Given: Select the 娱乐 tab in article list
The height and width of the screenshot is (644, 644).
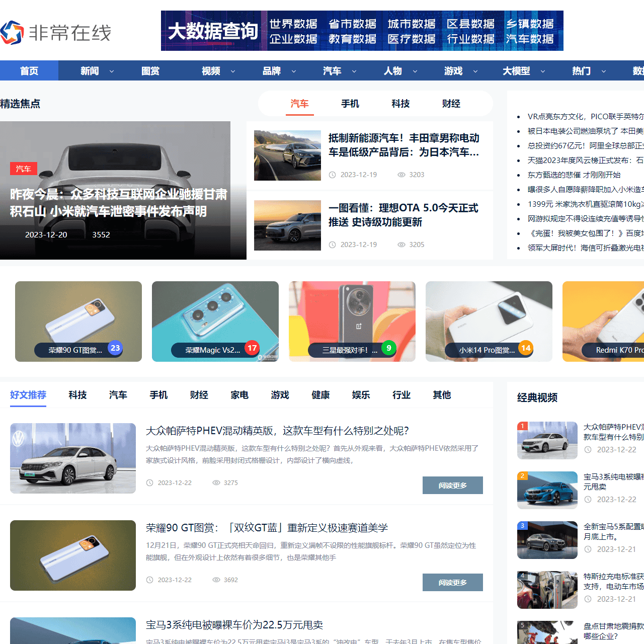Looking at the screenshot, I should [361, 395].
